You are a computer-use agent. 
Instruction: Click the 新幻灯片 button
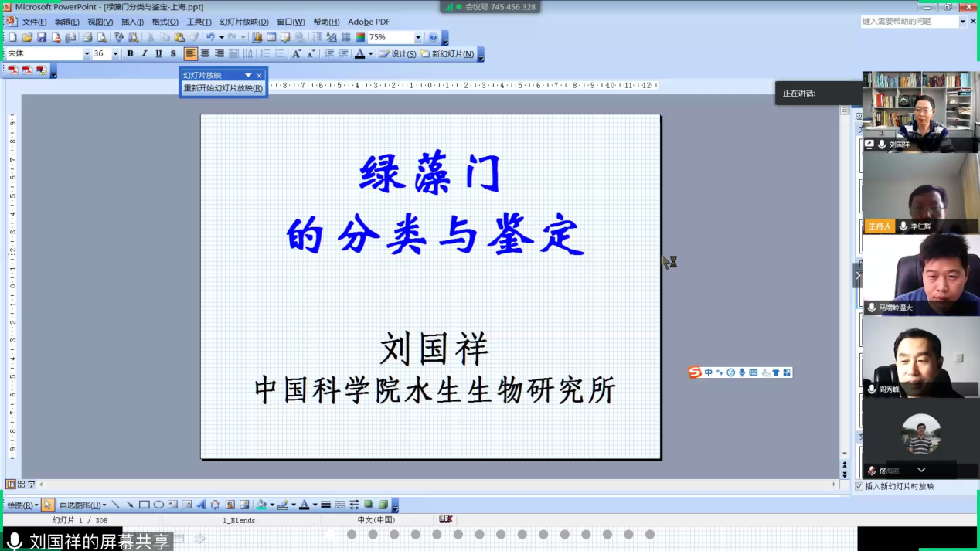pos(447,54)
